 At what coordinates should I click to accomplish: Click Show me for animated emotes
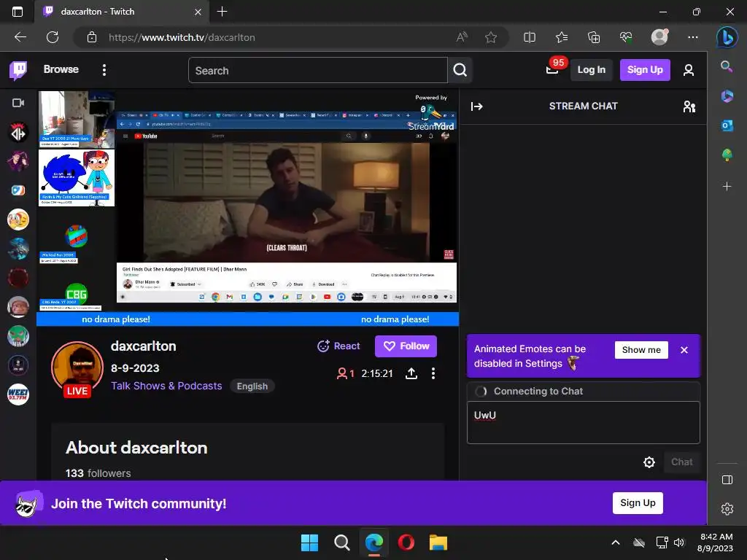(x=641, y=350)
